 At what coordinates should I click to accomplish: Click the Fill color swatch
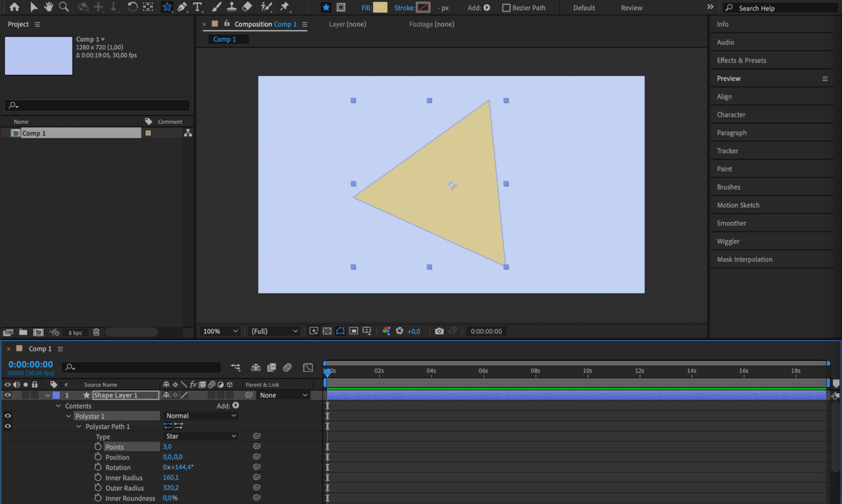380,7
